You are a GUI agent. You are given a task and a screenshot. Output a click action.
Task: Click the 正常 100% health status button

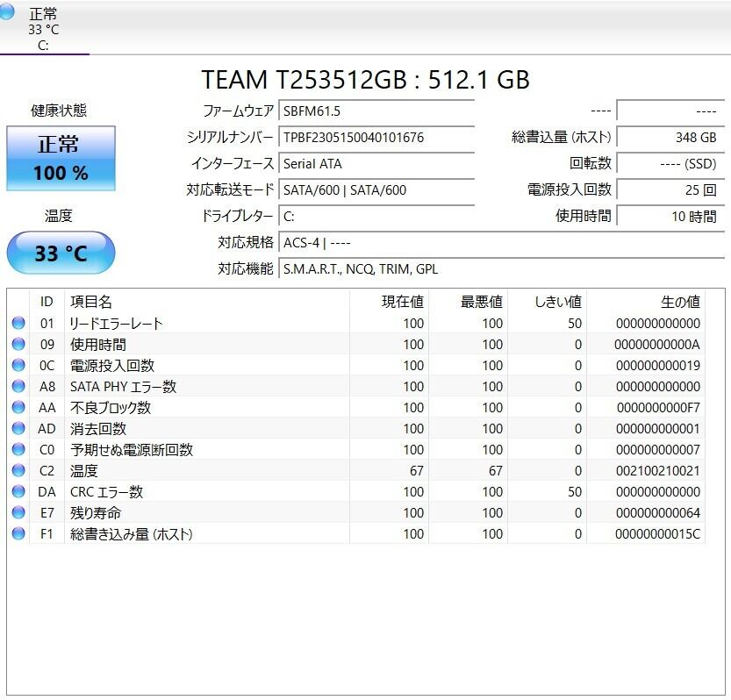tap(61, 159)
